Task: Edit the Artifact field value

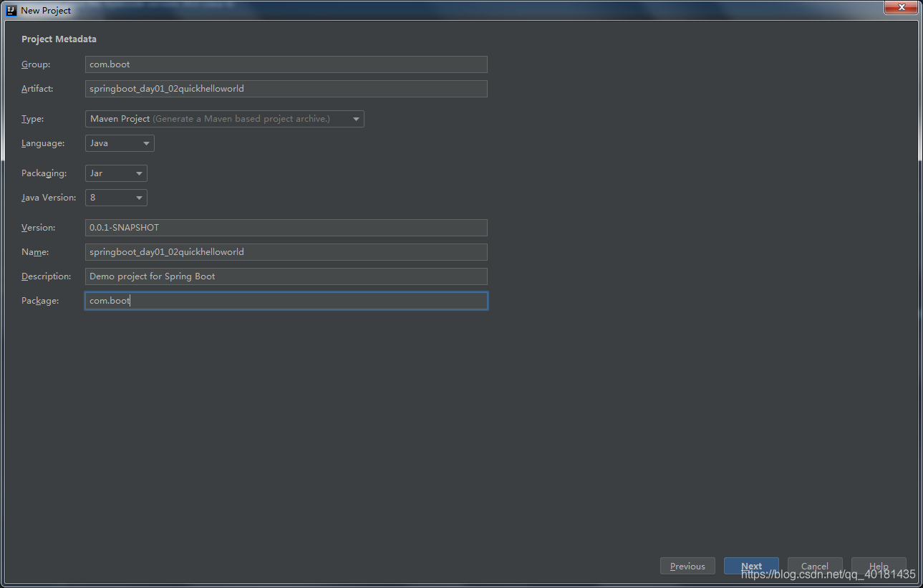Action: click(286, 89)
